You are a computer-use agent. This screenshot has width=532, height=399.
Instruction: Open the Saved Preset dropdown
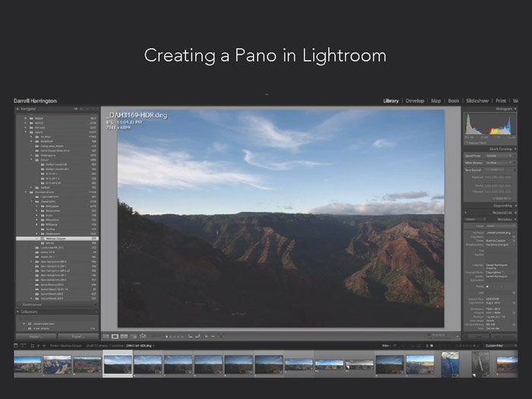point(500,157)
